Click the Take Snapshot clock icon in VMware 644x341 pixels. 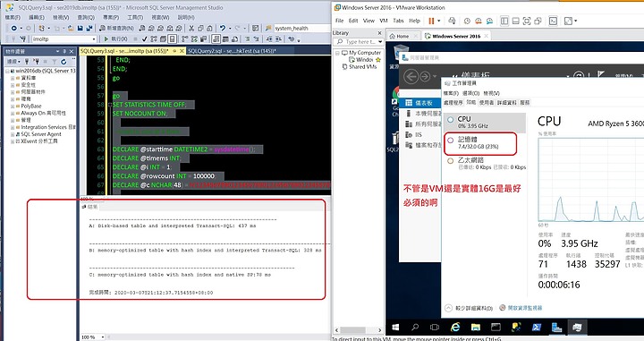467,21
